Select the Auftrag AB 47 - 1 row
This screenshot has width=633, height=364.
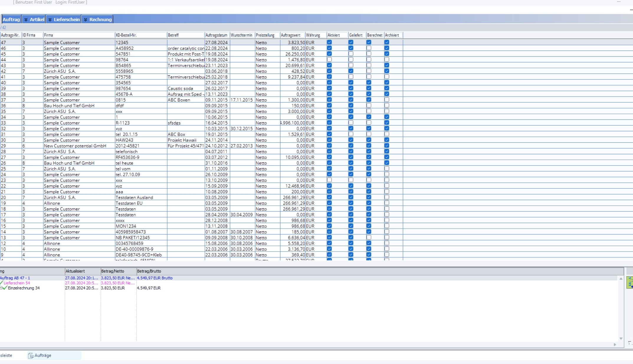pos(15,278)
